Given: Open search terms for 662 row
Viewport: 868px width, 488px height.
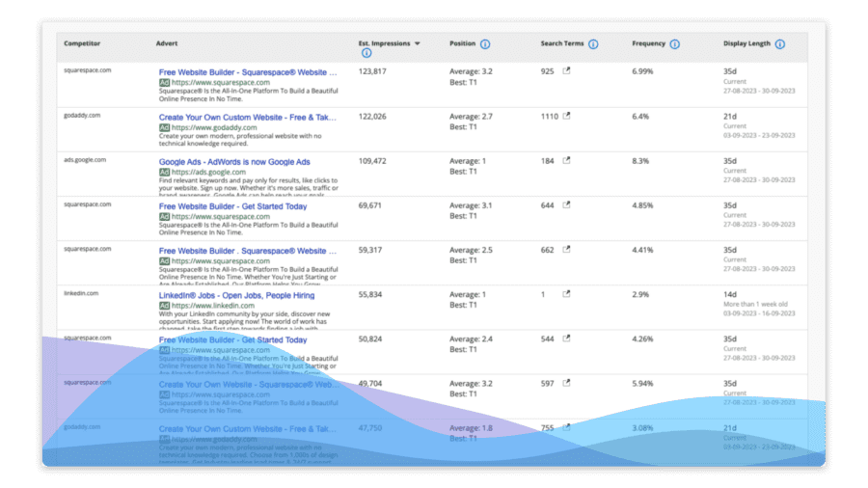Looking at the screenshot, I should 566,250.
